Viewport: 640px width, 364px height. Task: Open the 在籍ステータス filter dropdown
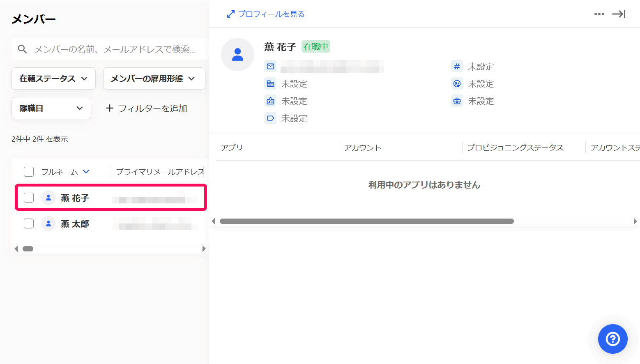click(x=53, y=78)
